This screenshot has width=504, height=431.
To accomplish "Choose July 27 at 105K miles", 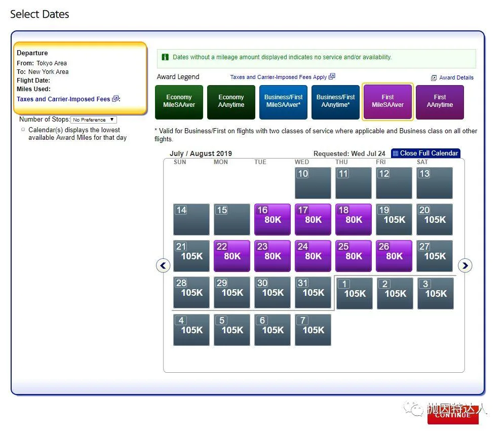I will 434,256.
